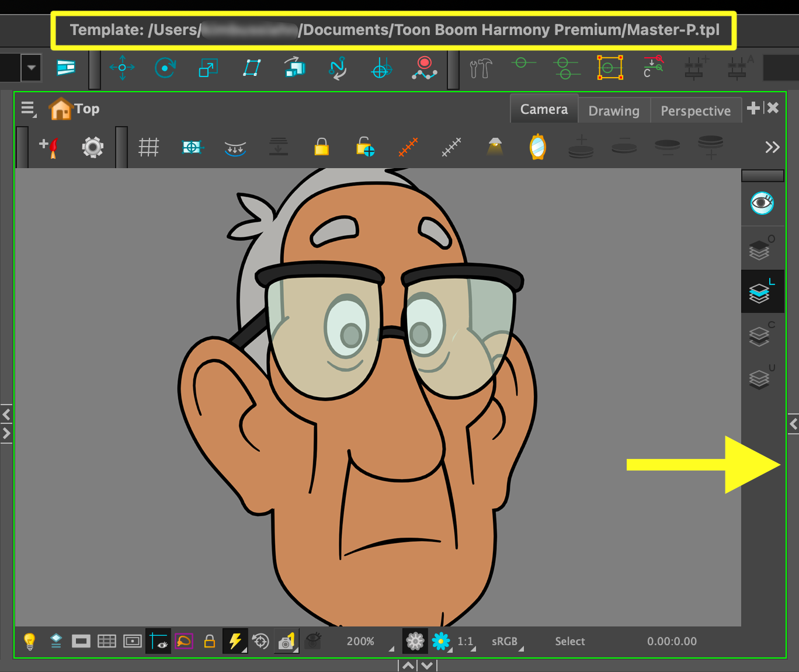The height and width of the screenshot is (672, 799).
Task: Select the Translate tool in the top toolbar
Action: click(122, 68)
